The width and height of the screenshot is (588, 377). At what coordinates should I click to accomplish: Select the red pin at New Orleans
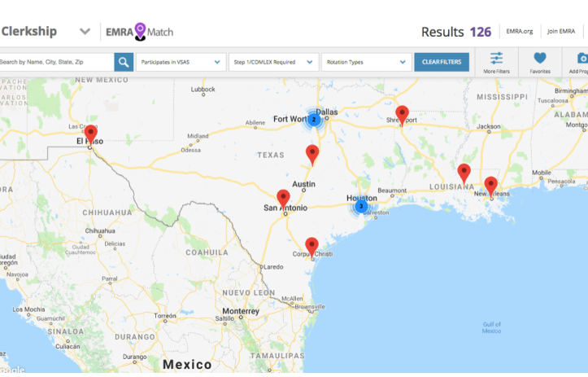(491, 187)
